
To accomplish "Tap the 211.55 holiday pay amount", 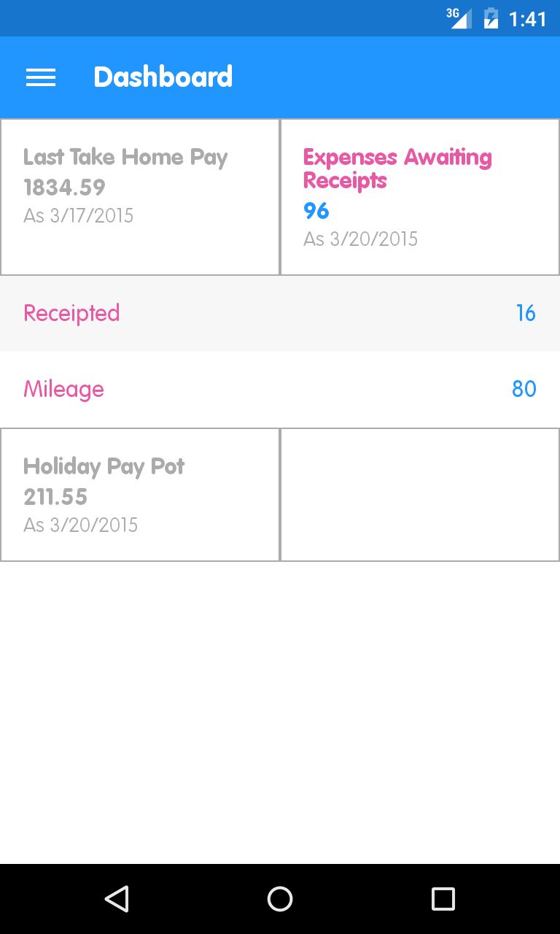I will pyautogui.click(x=55, y=497).
